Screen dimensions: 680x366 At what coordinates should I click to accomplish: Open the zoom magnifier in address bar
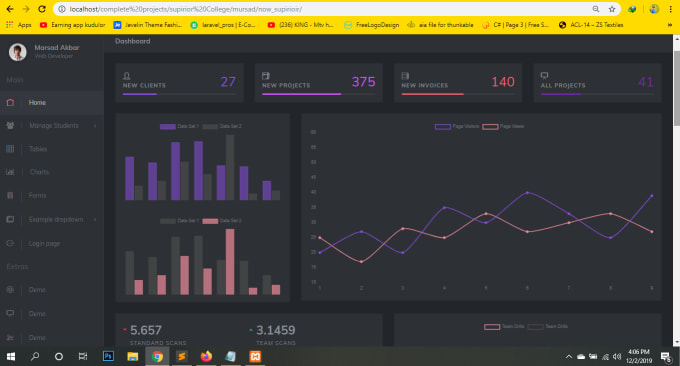tap(596, 9)
